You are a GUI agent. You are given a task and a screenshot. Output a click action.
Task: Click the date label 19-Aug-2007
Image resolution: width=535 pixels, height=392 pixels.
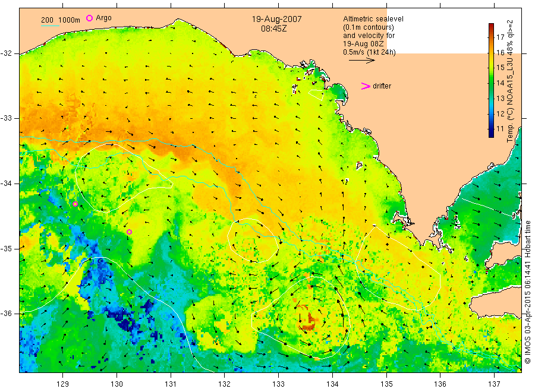tap(276, 19)
